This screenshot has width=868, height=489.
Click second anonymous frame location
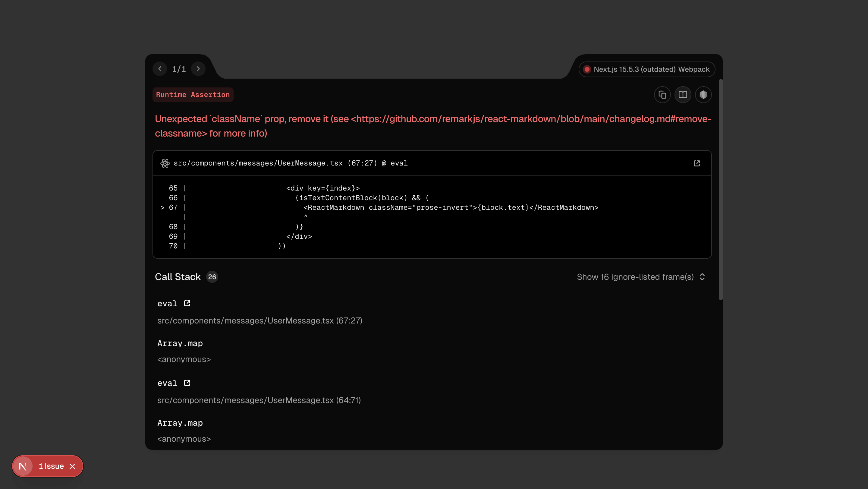point(184,439)
